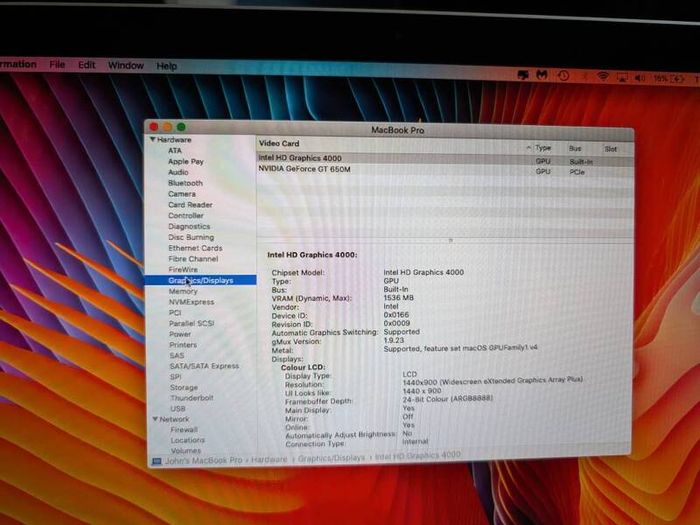Select Thunderbolt in the sidebar
Image resolution: width=700 pixels, height=525 pixels.
(x=192, y=398)
